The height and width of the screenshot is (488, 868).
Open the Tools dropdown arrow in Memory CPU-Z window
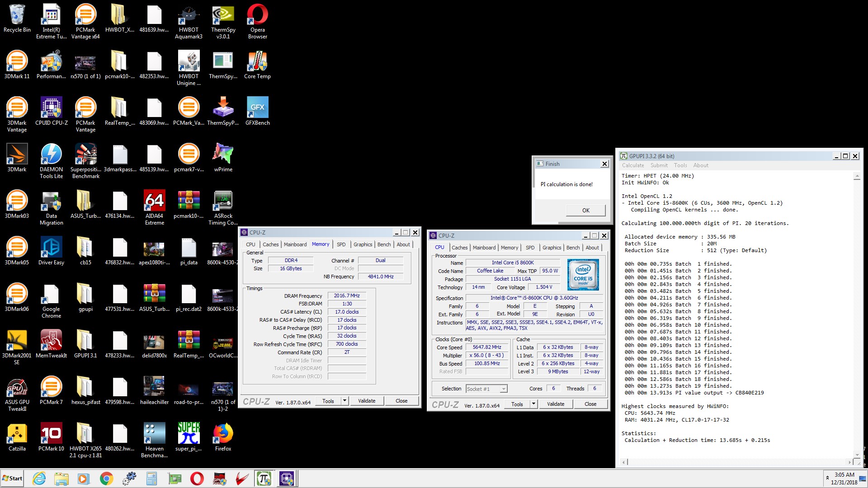344,401
